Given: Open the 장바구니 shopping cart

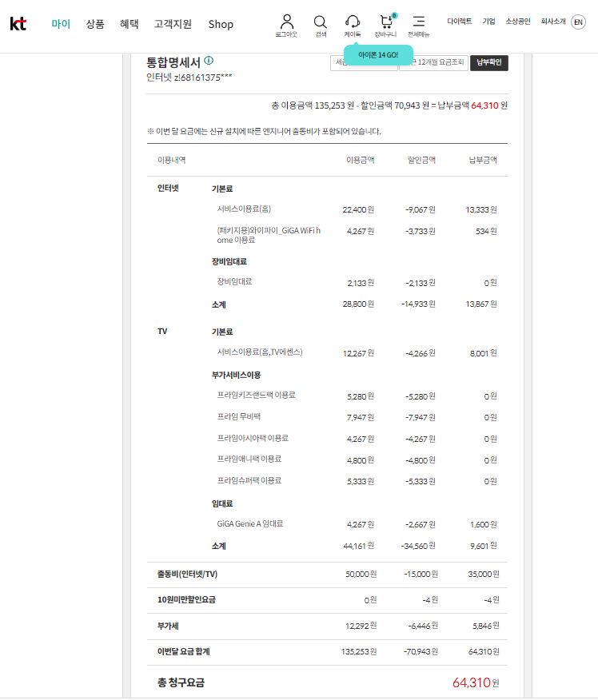Looking at the screenshot, I should 386,22.
